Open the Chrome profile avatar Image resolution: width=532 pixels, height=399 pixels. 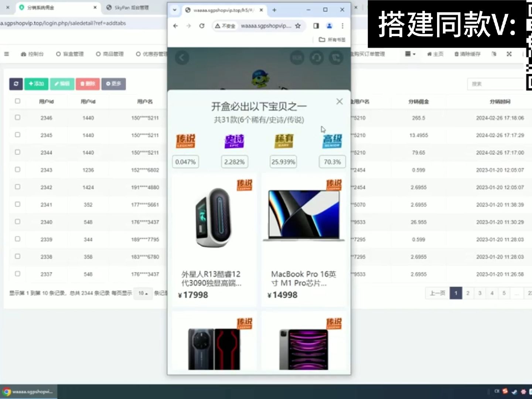pos(329,26)
